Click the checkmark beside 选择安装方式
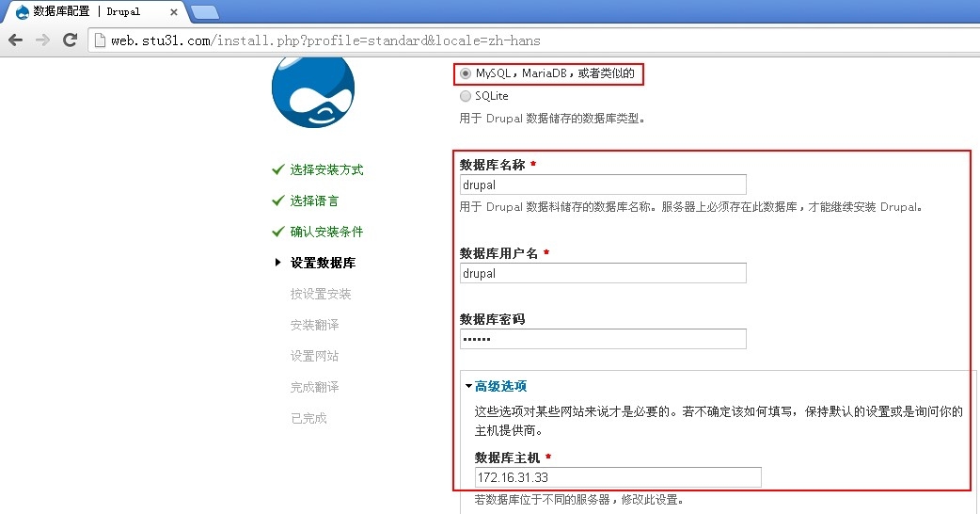The image size is (980, 514). click(x=277, y=169)
